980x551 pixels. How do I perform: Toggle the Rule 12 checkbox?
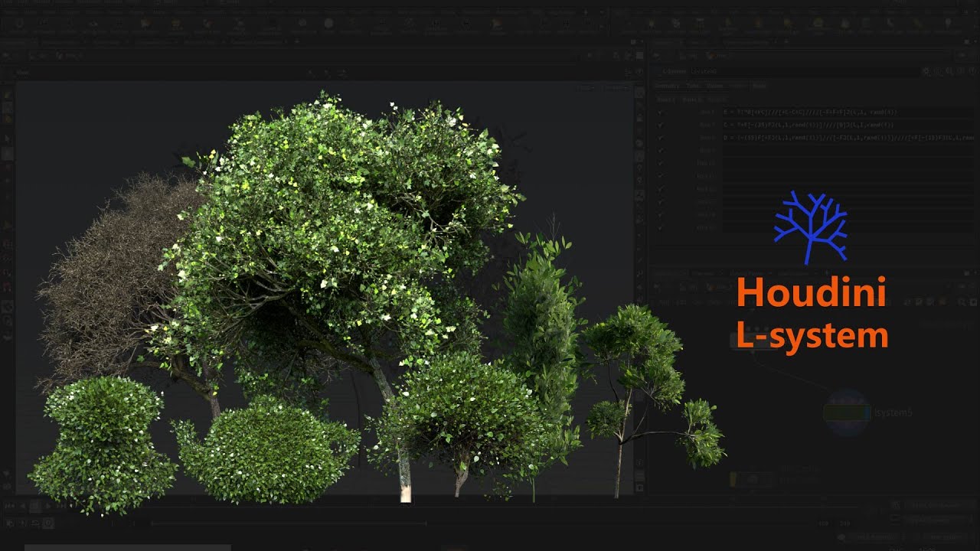660,189
